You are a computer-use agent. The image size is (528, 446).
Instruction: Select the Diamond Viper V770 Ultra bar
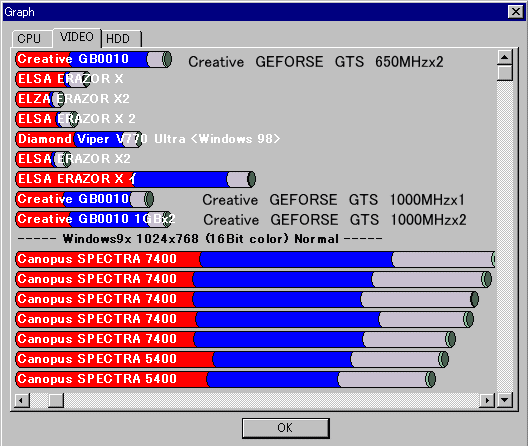(x=79, y=139)
